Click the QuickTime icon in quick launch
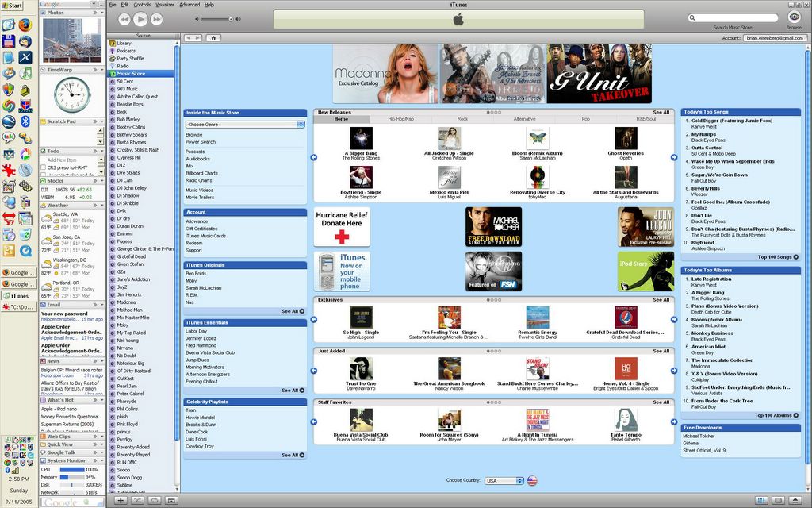812x508 pixels. tap(25, 251)
